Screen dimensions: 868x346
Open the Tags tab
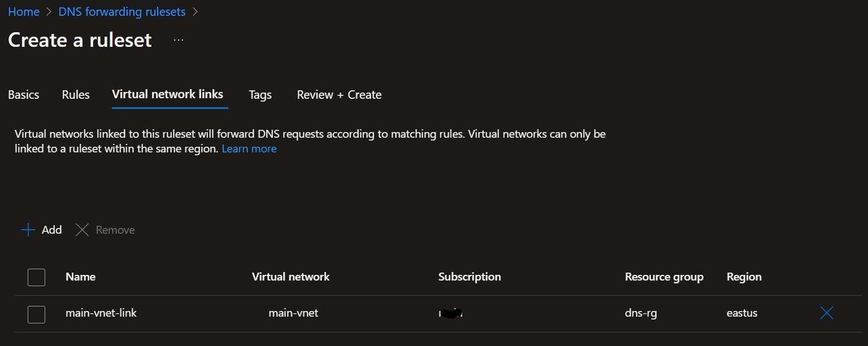coord(259,94)
